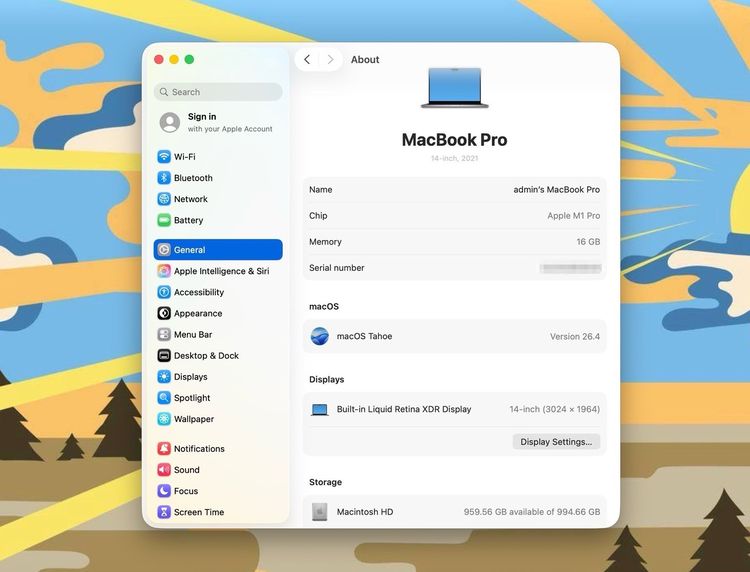Open the Display Settings… button
750x572 pixels.
(x=556, y=441)
